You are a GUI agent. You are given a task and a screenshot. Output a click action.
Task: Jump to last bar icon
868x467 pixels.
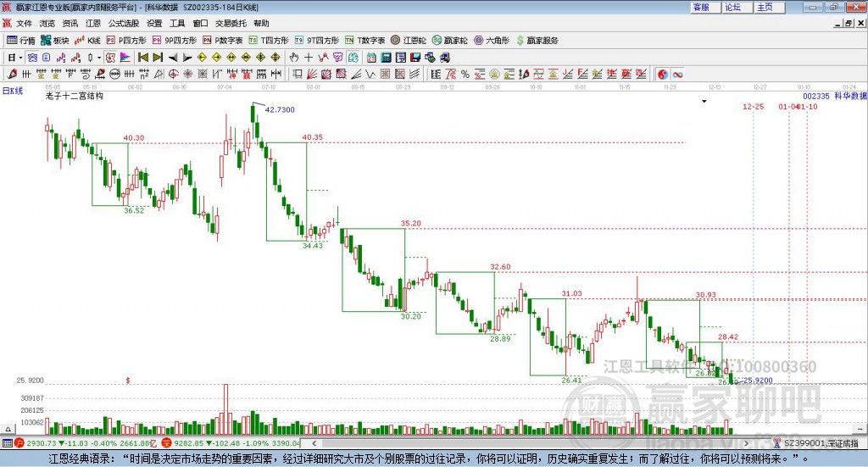pos(158,58)
